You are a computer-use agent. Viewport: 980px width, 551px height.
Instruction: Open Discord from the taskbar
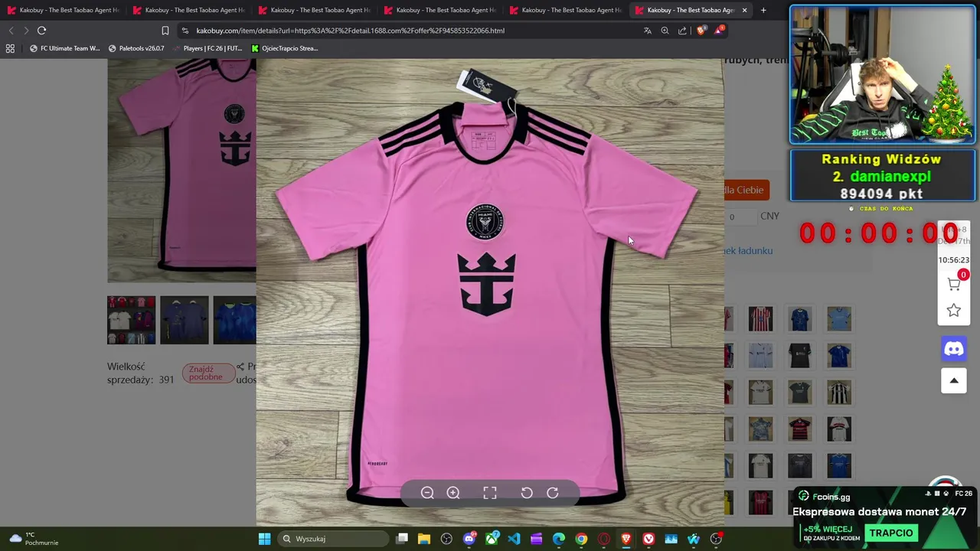(469, 539)
